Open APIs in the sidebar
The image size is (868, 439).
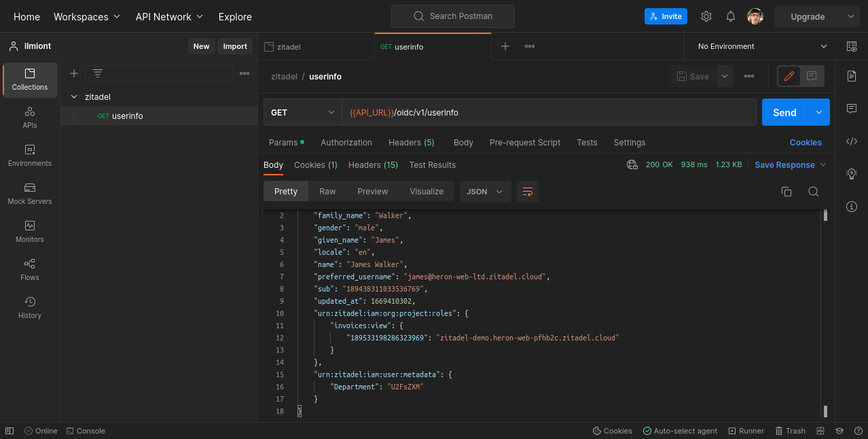coord(30,118)
